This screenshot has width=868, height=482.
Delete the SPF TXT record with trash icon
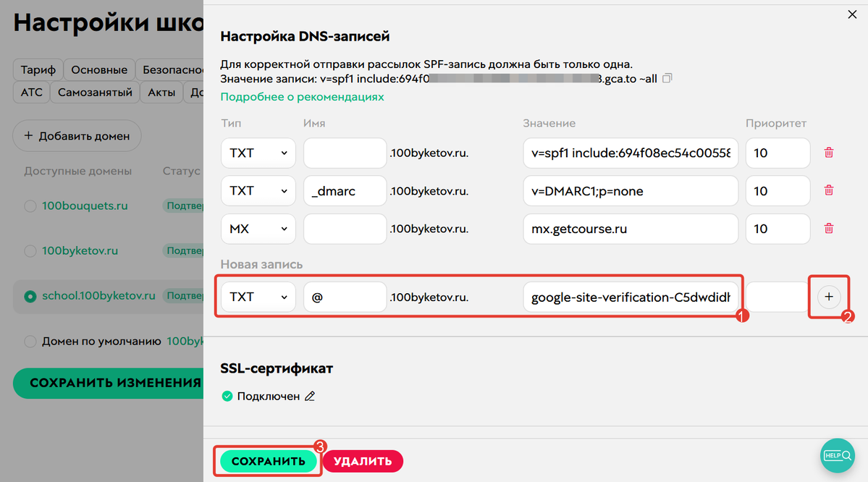[x=828, y=153]
